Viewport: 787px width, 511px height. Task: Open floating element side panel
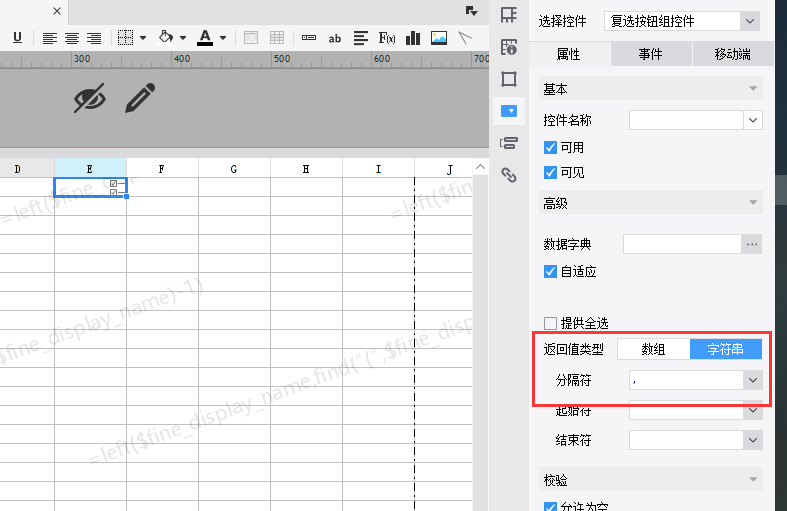point(509,79)
